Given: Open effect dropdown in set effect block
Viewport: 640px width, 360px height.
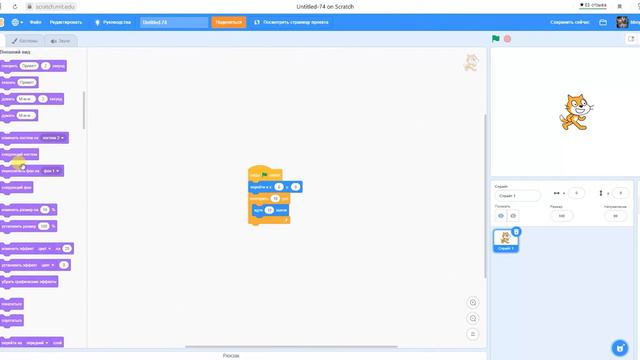Looking at the screenshot, I should [x=47, y=265].
